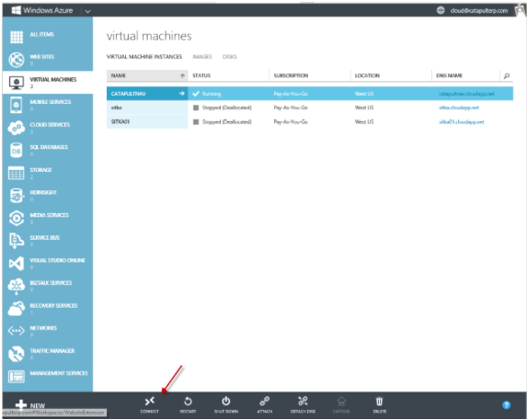Open the Storage table icon
527x420 pixels.
click(x=17, y=173)
